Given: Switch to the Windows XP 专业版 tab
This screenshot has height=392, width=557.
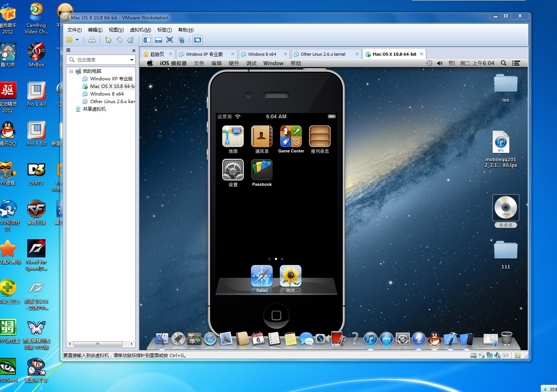Looking at the screenshot, I should coord(204,54).
